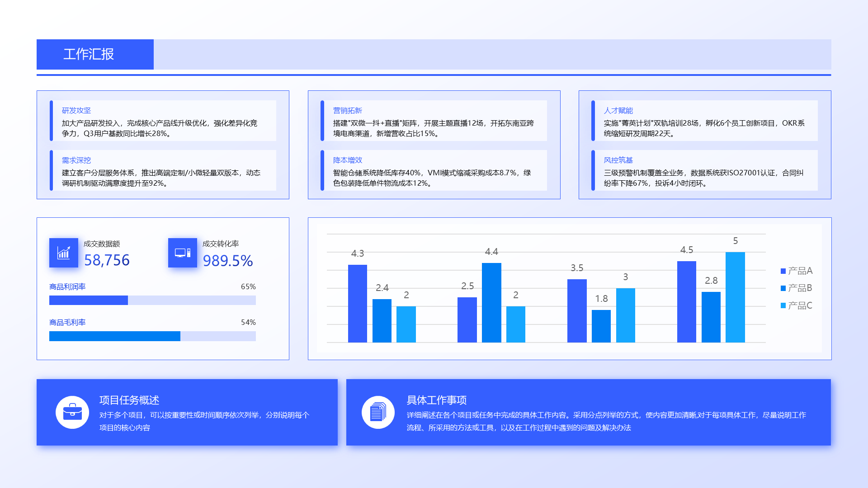Click the 产品C legend color square
Viewport: 868px width, 488px height.
pyautogui.click(x=783, y=306)
